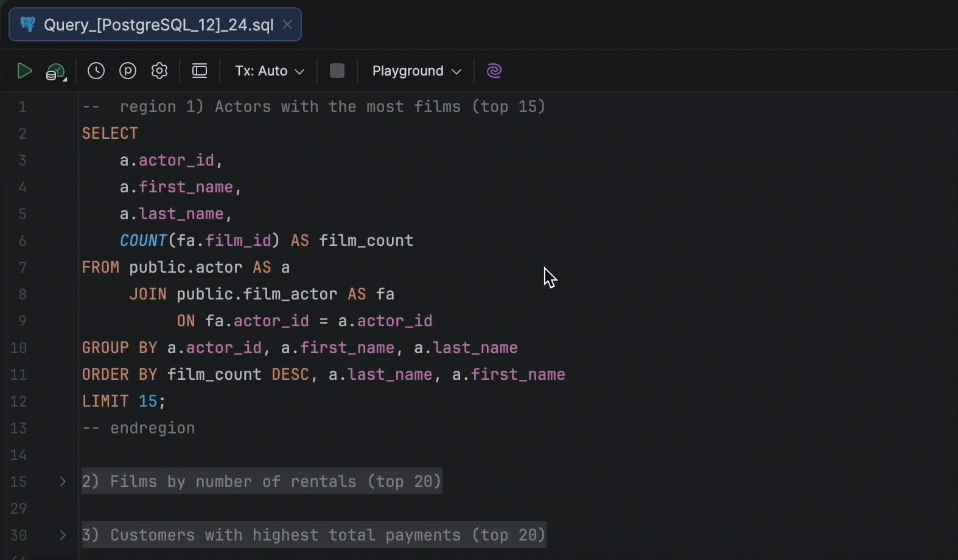This screenshot has height=560, width=958.
Task: Click the view parameters P icon
Action: pos(128,71)
